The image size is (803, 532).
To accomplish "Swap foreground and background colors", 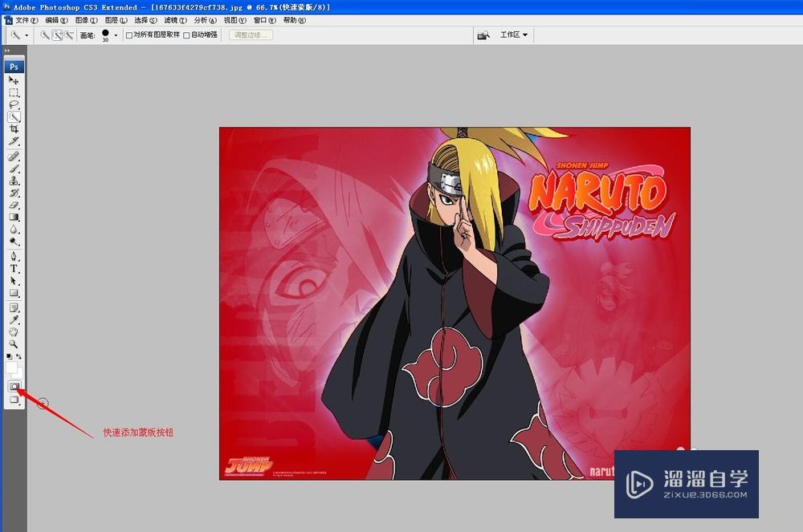I will tap(19, 356).
